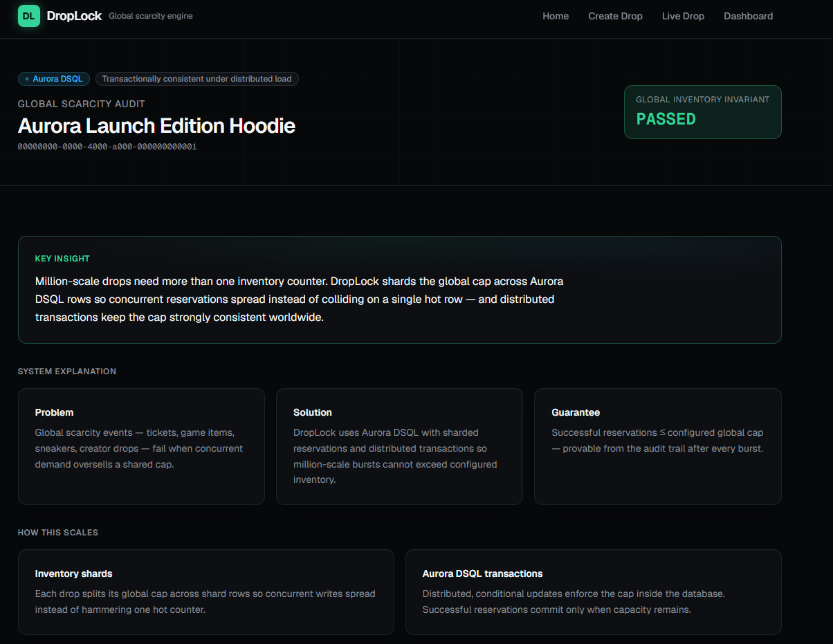Select the Aurora Launch Edition Hoodie title

click(x=156, y=126)
